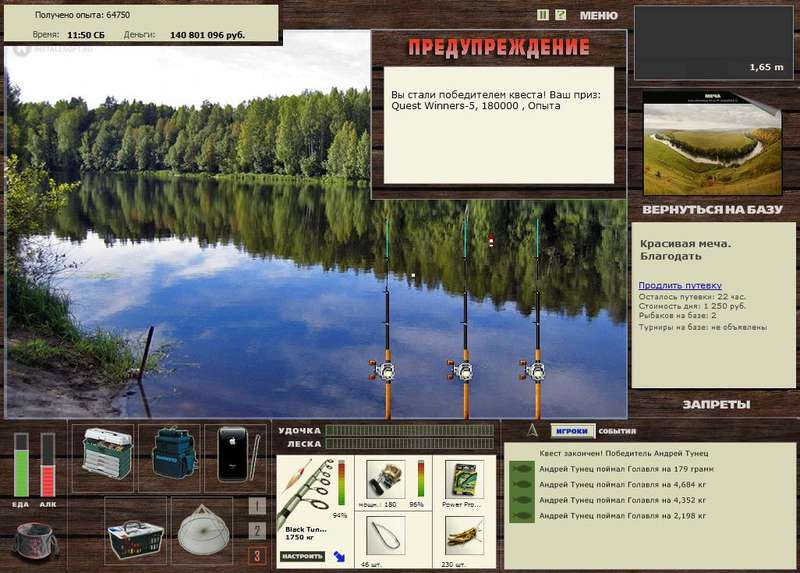Click the reel with power 180
Viewport: 800px width, 573px height.
coord(386,480)
